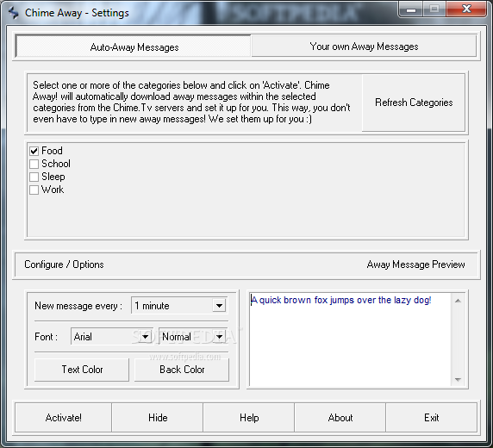This screenshot has height=448, width=493.
Task: Enable the School category checkbox
Action: click(34, 164)
